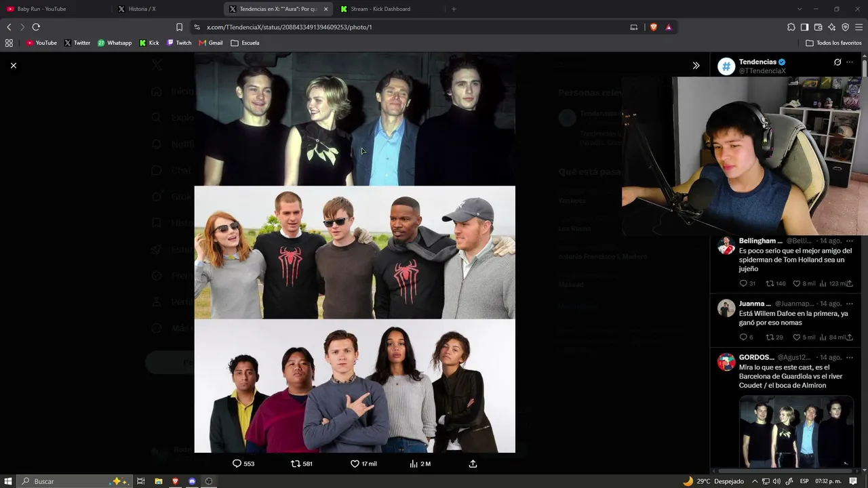Open the Tendencias account name link

pos(757,62)
